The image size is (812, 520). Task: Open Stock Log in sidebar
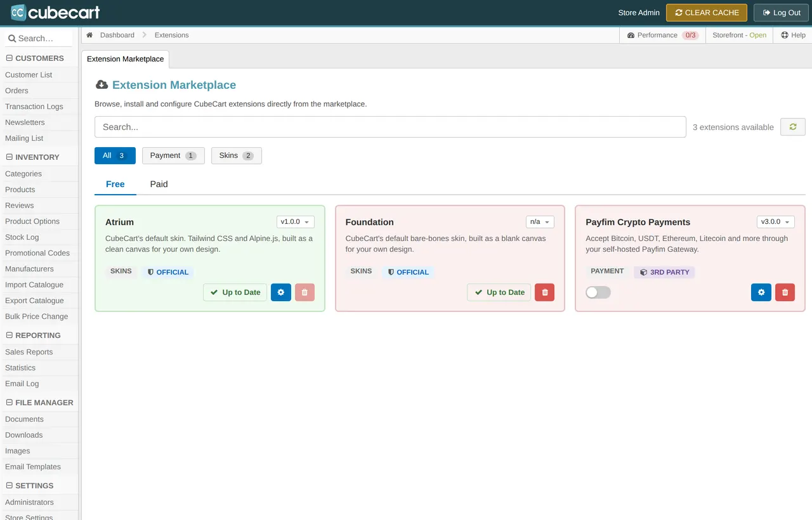pyautogui.click(x=22, y=237)
